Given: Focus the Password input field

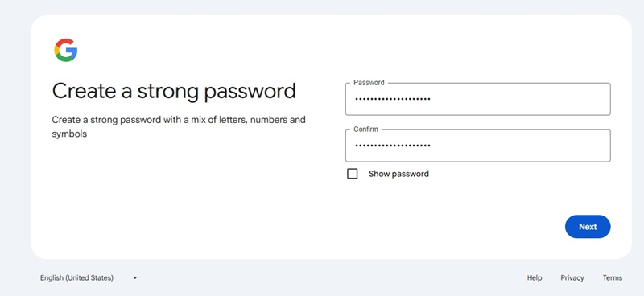Looking at the screenshot, I should pos(478,99).
